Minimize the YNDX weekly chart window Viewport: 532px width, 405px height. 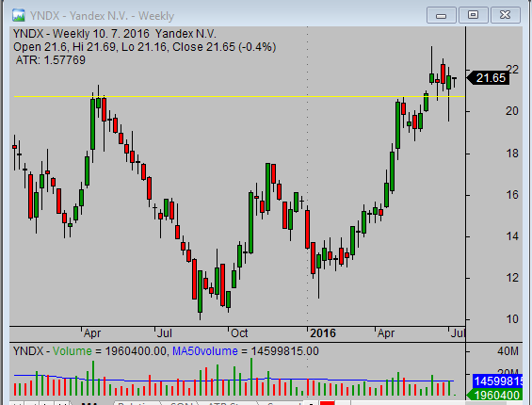441,15
